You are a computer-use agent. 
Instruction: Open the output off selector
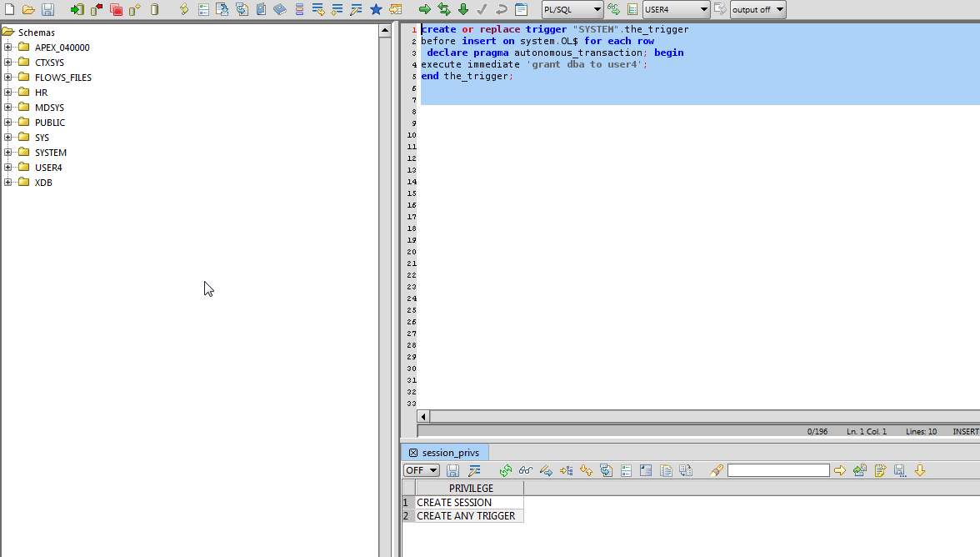tap(757, 9)
